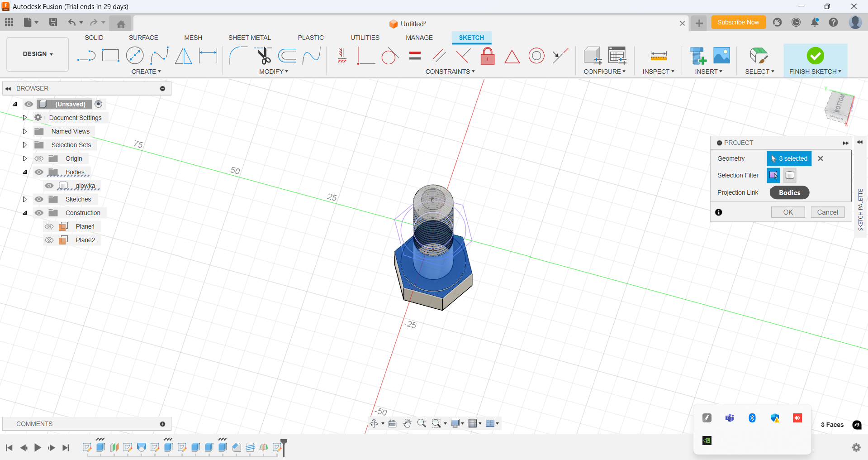868x460 pixels.
Task: Apply the Tangent constraint
Action: point(390,56)
